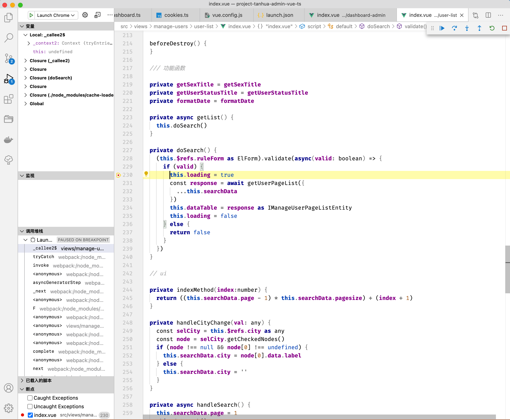The height and width of the screenshot is (420, 510).
Task: Click the default breadcrumb
Action: tap(344, 26)
